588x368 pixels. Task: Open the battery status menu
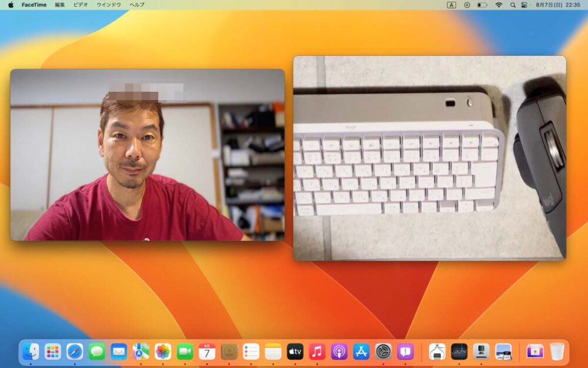pyautogui.click(x=482, y=5)
